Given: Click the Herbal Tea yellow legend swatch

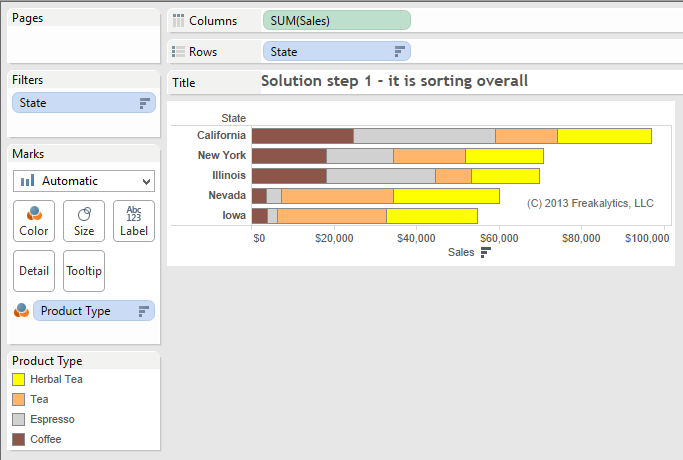Looking at the screenshot, I should 18,379.
